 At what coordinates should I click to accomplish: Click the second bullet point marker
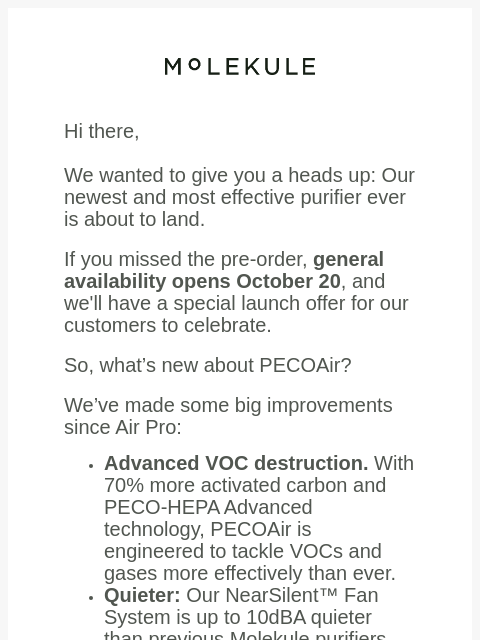[x=91, y=598]
